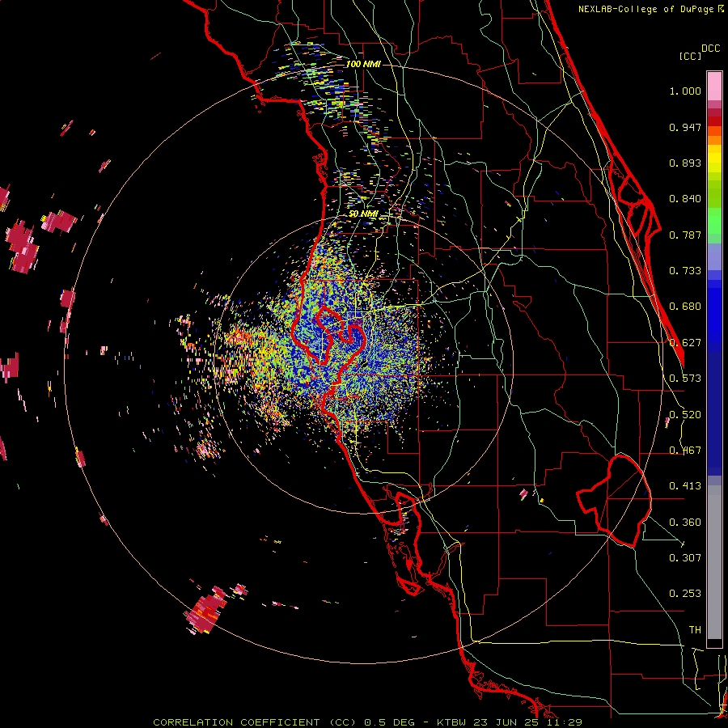Image resolution: width=728 pixels, height=728 pixels.
Task: Click the 0.520 value on the color scale
Action: [x=685, y=415]
